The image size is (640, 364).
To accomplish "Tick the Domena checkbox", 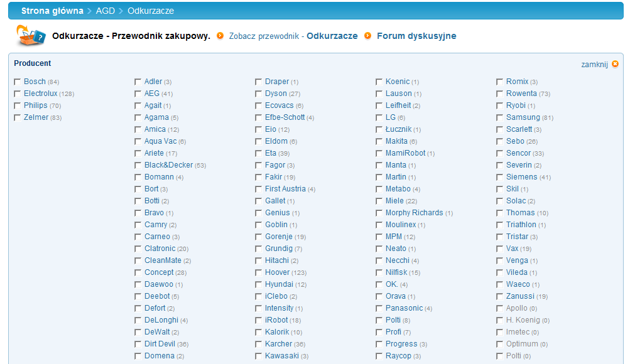I will [138, 356].
